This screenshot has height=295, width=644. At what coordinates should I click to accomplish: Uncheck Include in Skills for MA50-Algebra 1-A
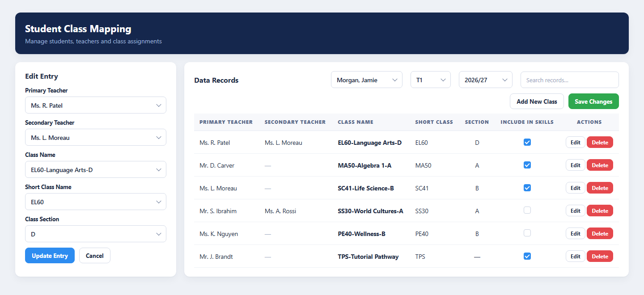(x=527, y=165)
